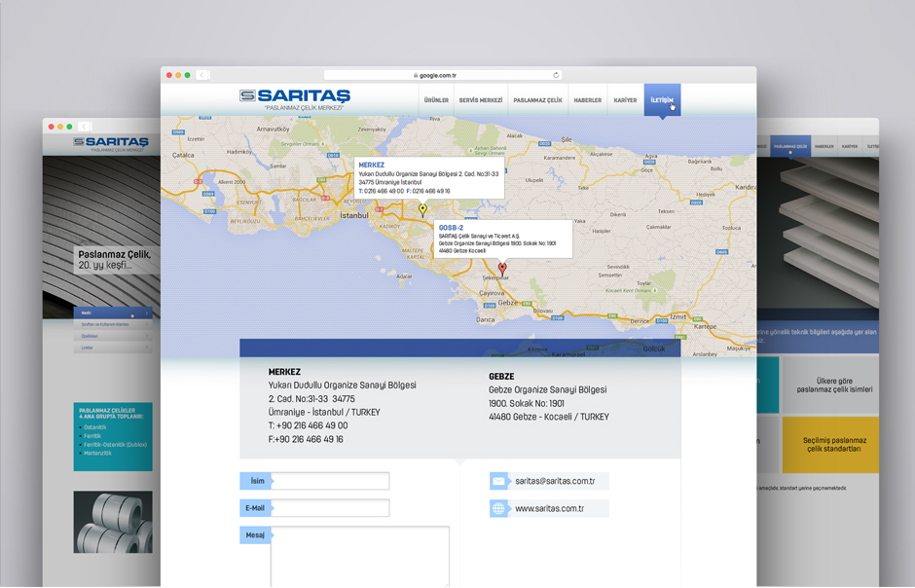Screen dimensions: 915x588
Task: Open the KARİYER menu in the front window
Action: coord(625,100)
